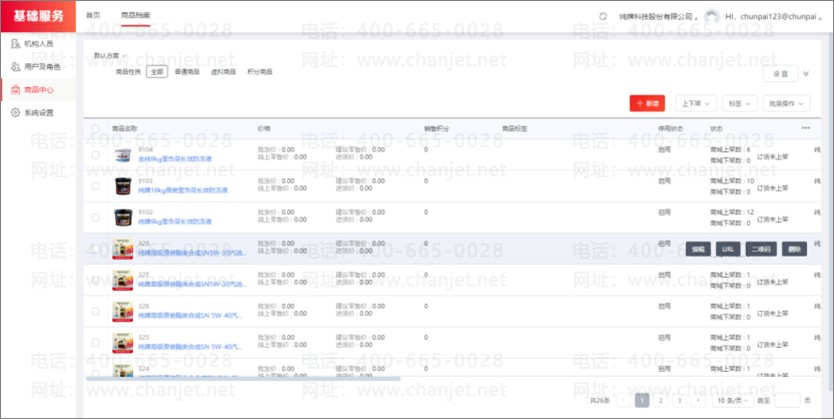Check the box for product 9104

tap(96, 156)
